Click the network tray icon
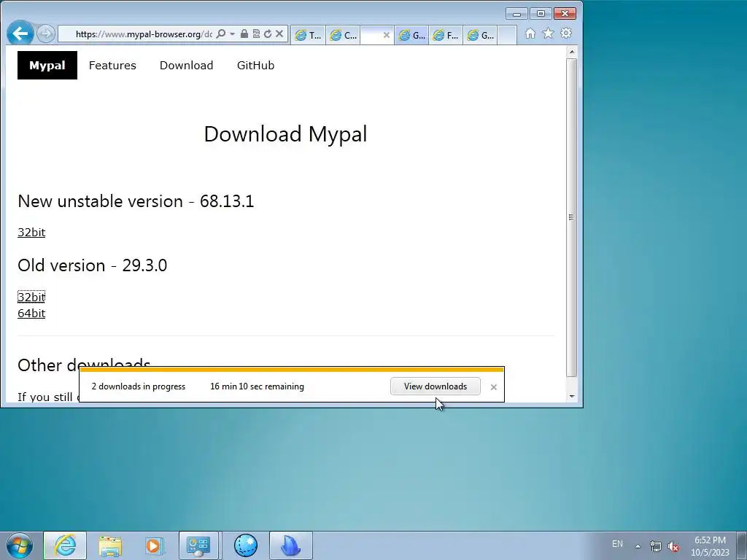Image resolution: width=747 pixels, height=560 pixels. (x=656, y=546)
